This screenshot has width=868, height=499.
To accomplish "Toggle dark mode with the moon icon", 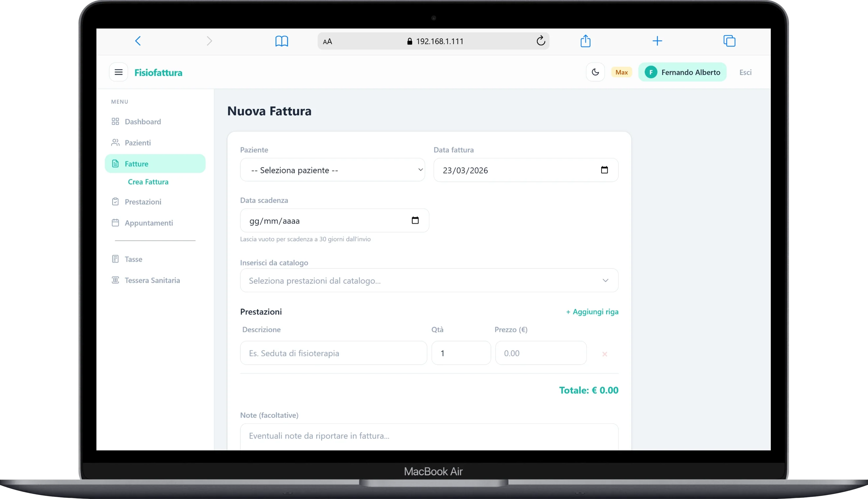I will pyautogui.click(x=595, y=72).
